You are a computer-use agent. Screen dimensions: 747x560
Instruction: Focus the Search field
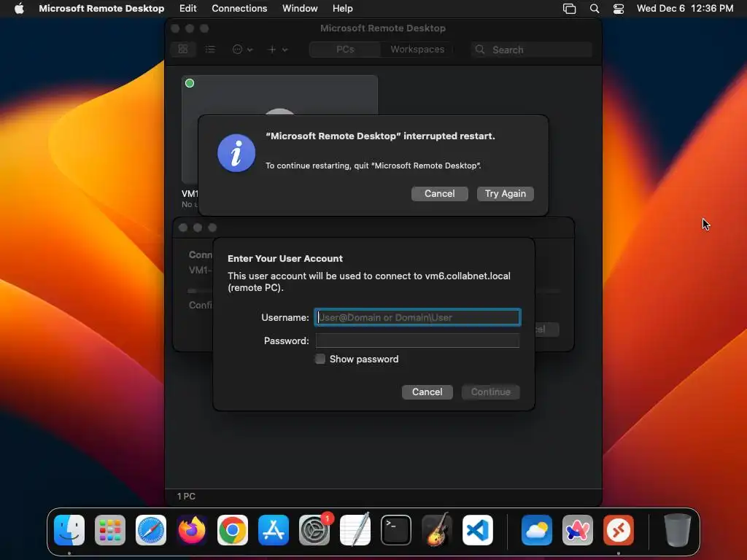[532, 50]
